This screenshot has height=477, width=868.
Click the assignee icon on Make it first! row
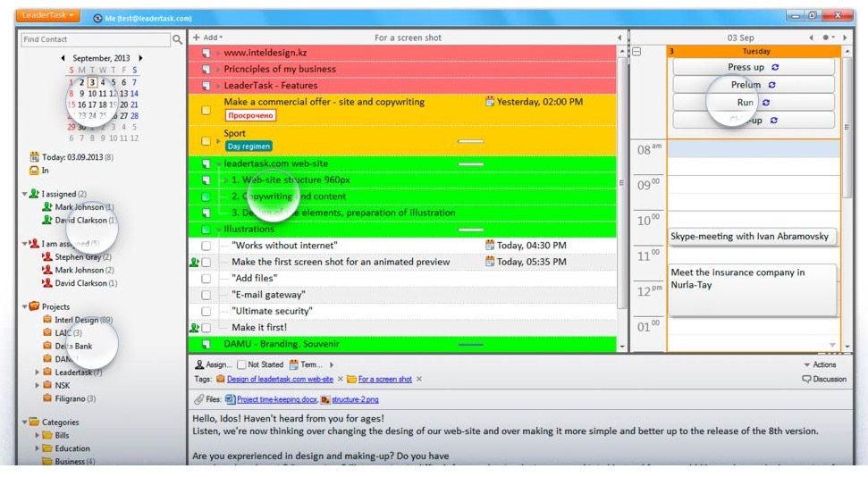pos(194,328)
